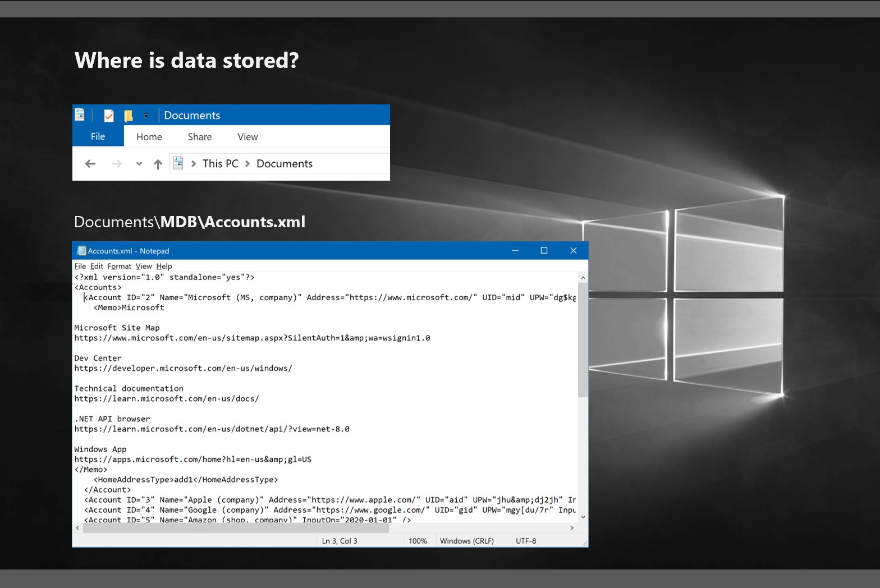Click the ".NET API browser" text line
Viewport: 880px width, 588px height.
112,419
